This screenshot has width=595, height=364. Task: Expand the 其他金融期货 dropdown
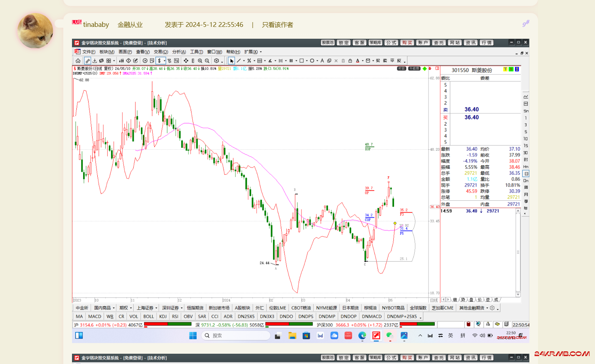487,308
